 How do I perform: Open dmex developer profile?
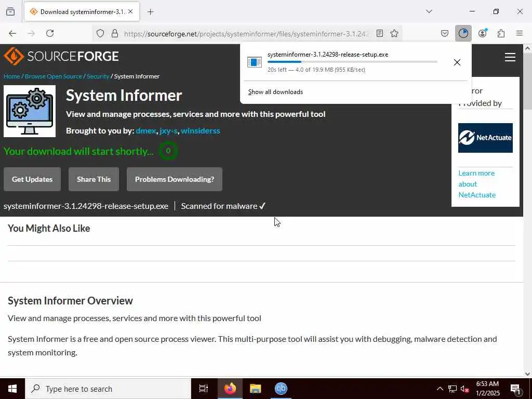pyautogui.click(x=146, y=130)
